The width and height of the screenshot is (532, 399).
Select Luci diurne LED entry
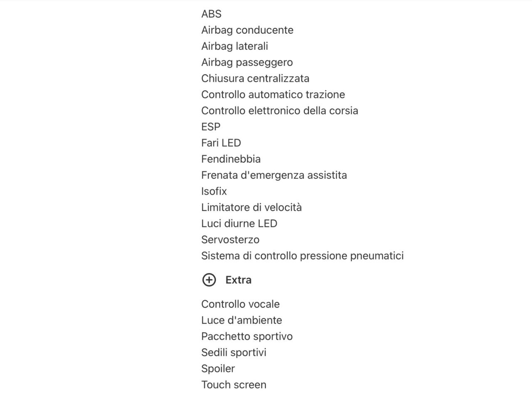click(x=239, y=224)
